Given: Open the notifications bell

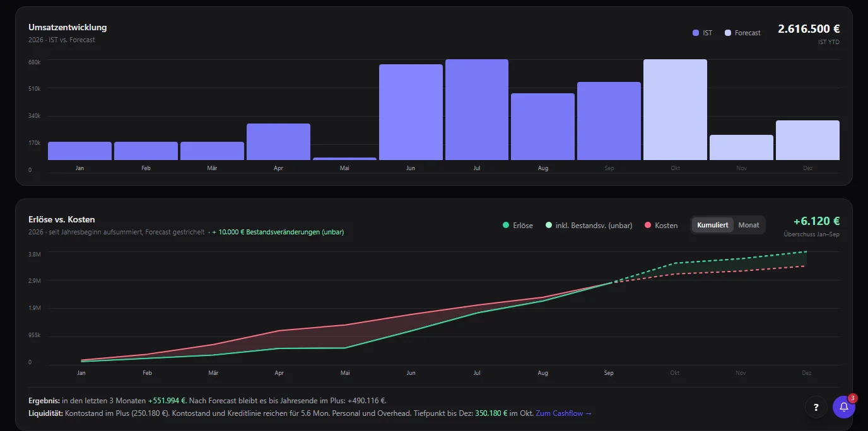Looking at the screenshot, I should (844, 407).
